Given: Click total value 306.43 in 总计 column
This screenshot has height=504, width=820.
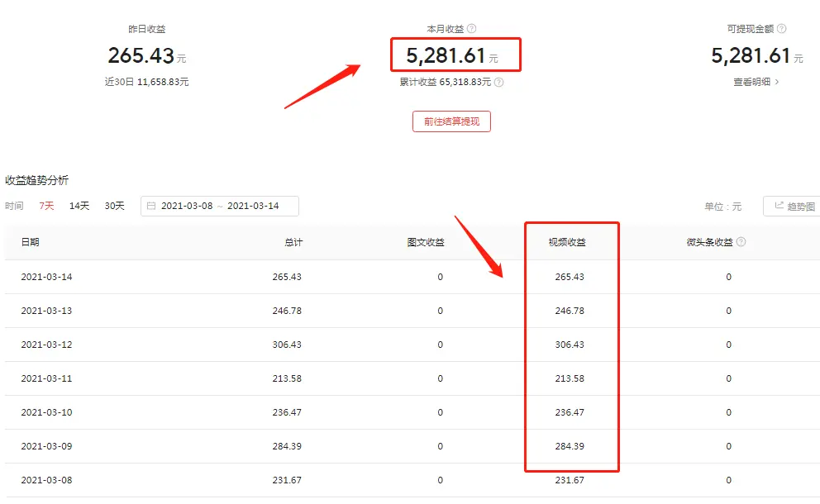Looking at the screenshot, I should [287, 345].
